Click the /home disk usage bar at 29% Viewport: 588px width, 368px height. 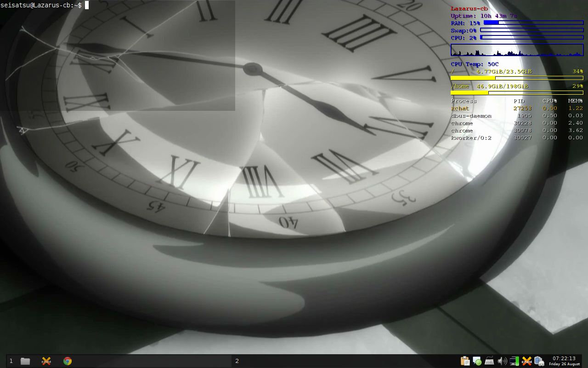pyautogui.click(x=517, y=93)
